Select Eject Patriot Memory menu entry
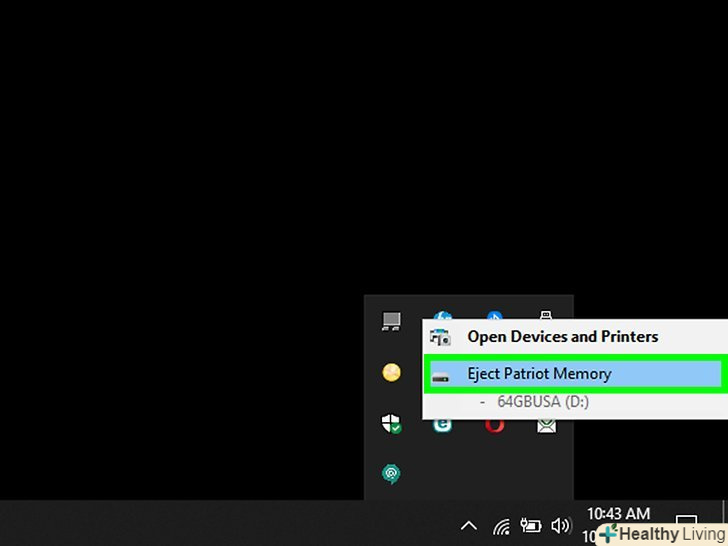The image size is (728, 546). click(x=574, y=374)
